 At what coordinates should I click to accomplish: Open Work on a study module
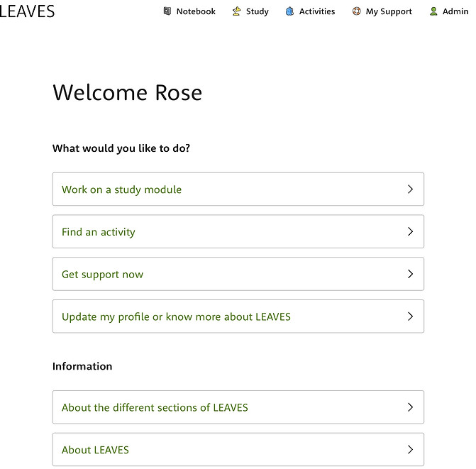tap(238, 189)
